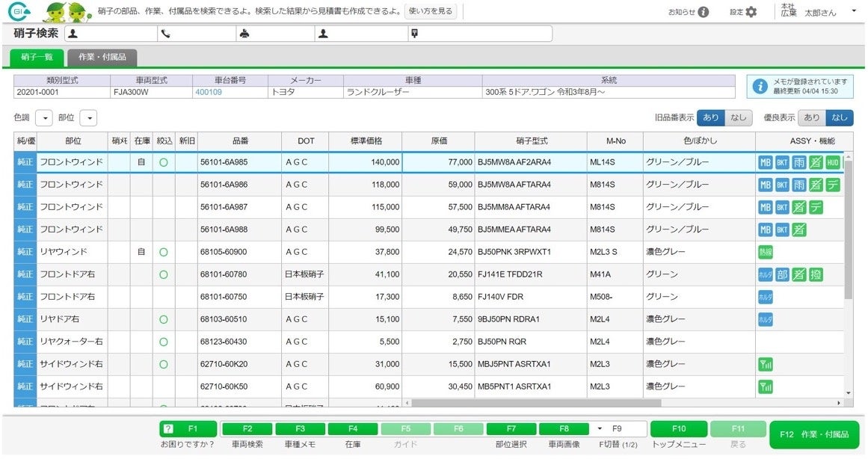Image resolution: width=868 pixels, height=459 pixels.
Task: Open chassis number link 400109
Action: pyautogui.click(x=209, y=92)
